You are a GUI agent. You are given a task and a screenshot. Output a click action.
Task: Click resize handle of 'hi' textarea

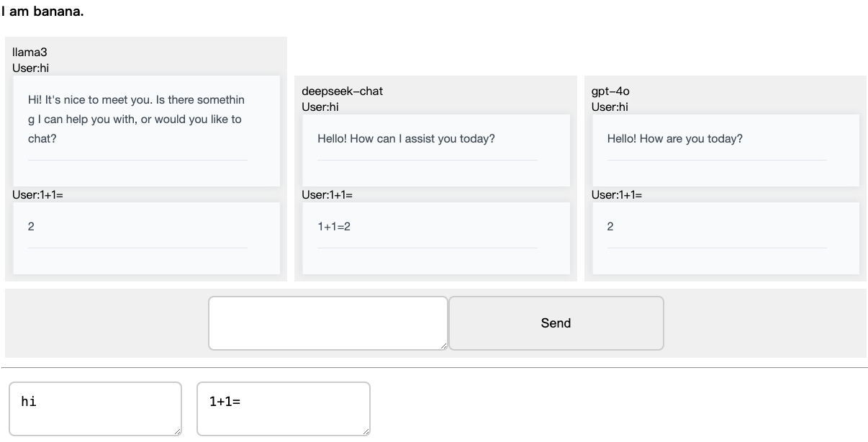click(x=177, y=431)
